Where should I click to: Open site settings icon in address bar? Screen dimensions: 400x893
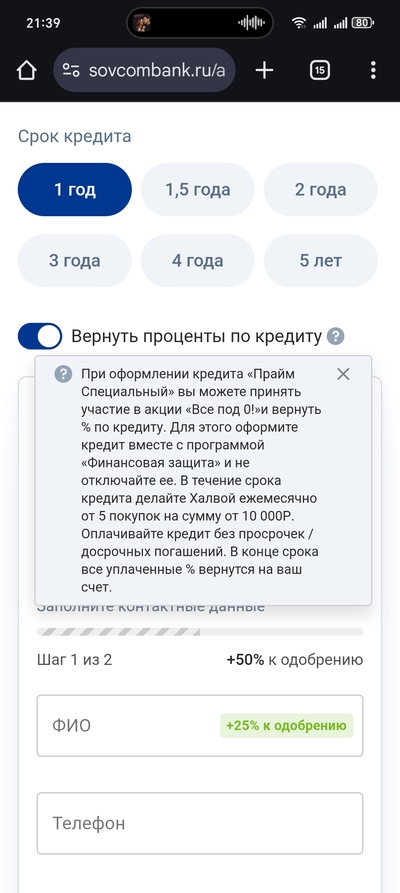coord(71,71)
